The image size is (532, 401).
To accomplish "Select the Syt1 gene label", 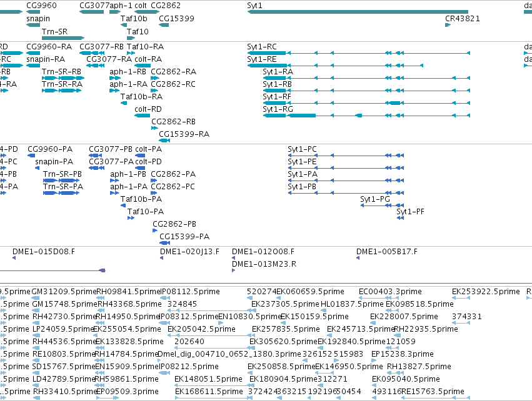I will [x=254, y=6].
